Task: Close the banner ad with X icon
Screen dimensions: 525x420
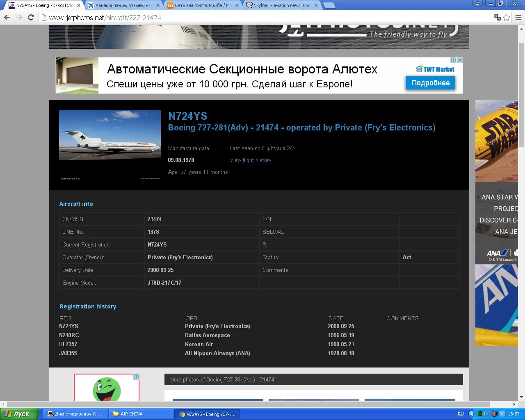Action: point(460,60)
